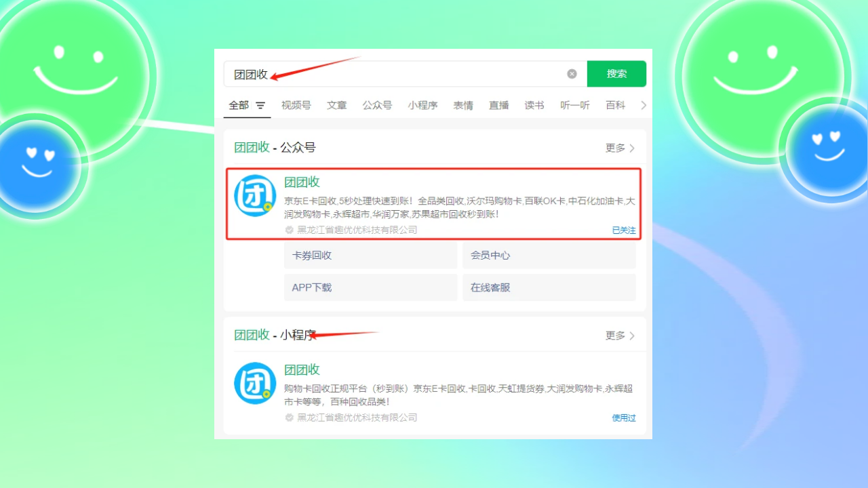Viewport: 868px width, 488px height.
Task: Open the filter icon beside 全部
Action: click(260, 106)
